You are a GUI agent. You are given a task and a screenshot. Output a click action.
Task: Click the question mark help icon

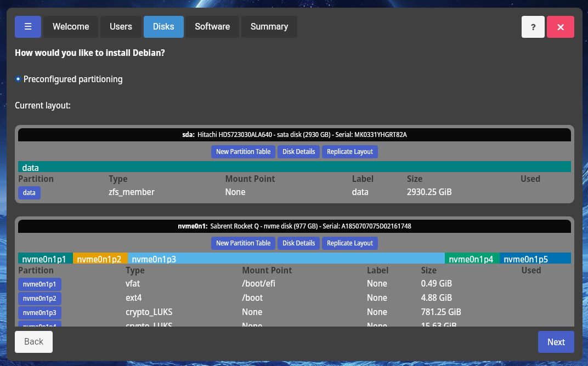click(533, 27)
